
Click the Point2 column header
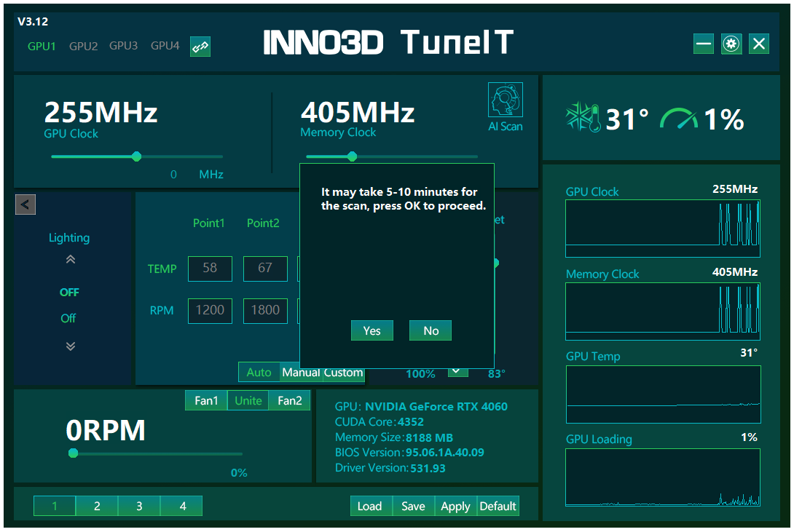pos(263,223)
